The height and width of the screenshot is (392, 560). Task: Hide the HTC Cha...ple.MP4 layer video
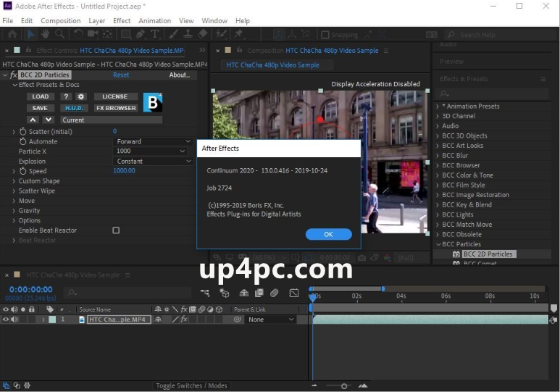(6, 320)
